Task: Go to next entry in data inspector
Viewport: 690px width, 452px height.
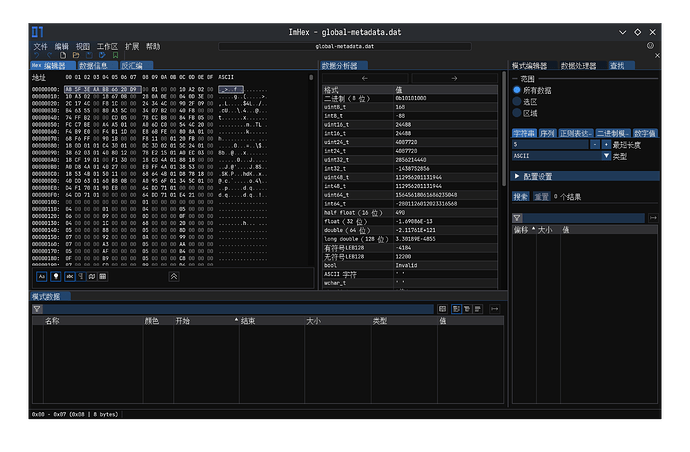Action: (454, 78)
